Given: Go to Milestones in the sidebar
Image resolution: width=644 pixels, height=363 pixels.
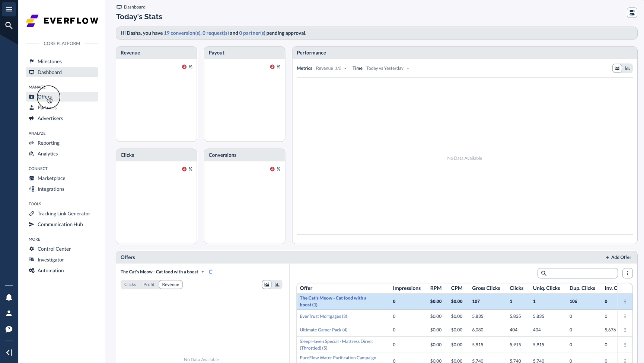Looking at the screenshot, I should pos(62,61).
